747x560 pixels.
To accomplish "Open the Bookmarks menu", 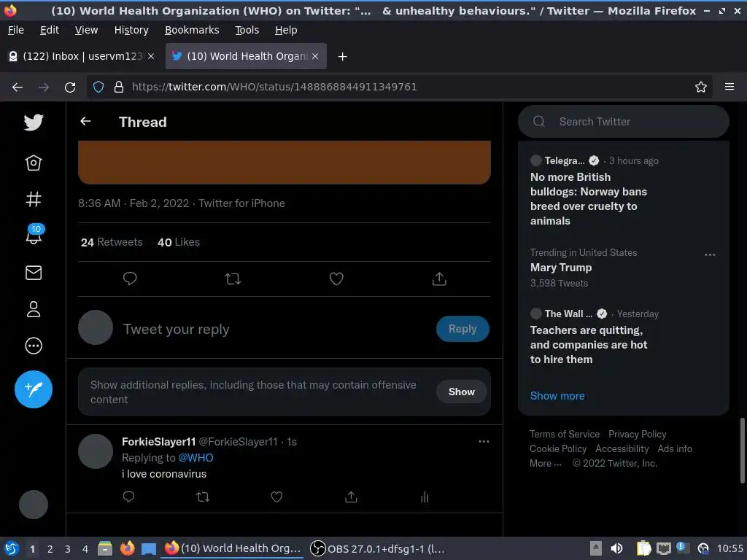I will click(192, 30).
